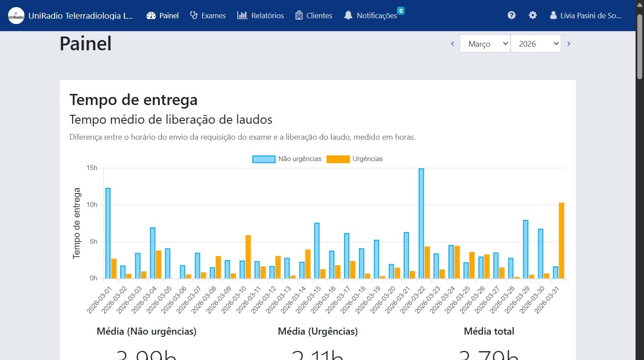Open the 2026 year dropdown
The width and height of the screenshot is (644, 360).
[x=536, y=43]
